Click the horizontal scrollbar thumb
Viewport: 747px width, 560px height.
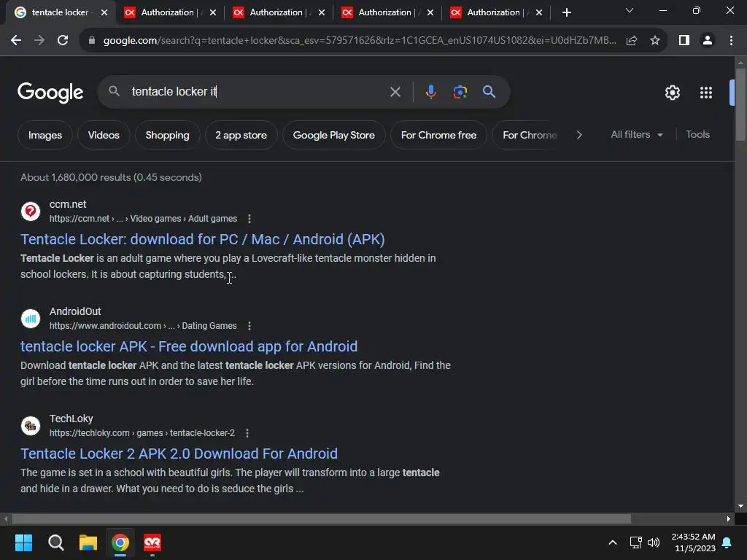(322, 518)
